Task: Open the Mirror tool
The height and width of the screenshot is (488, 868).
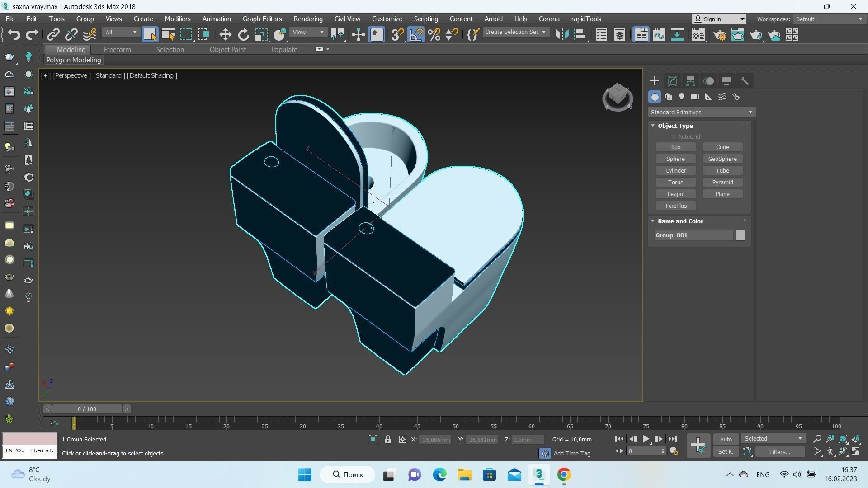Action: point(562,35)
